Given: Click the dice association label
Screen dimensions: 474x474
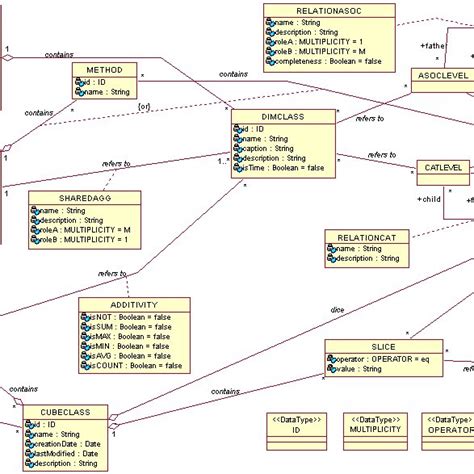Looking at the screenshot, I should (x=337, y=310).
